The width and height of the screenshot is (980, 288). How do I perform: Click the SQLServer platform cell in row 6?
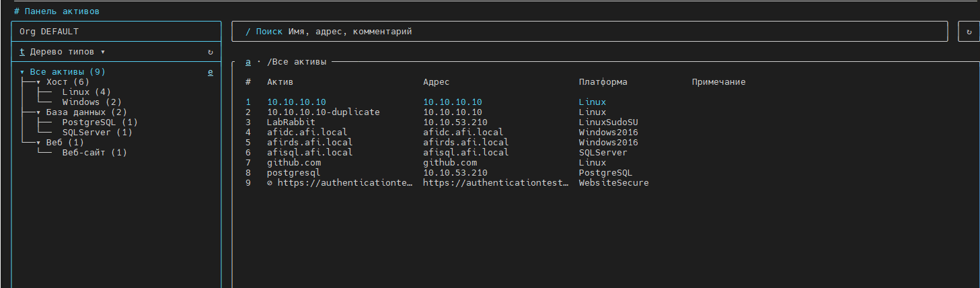point(603,153)
